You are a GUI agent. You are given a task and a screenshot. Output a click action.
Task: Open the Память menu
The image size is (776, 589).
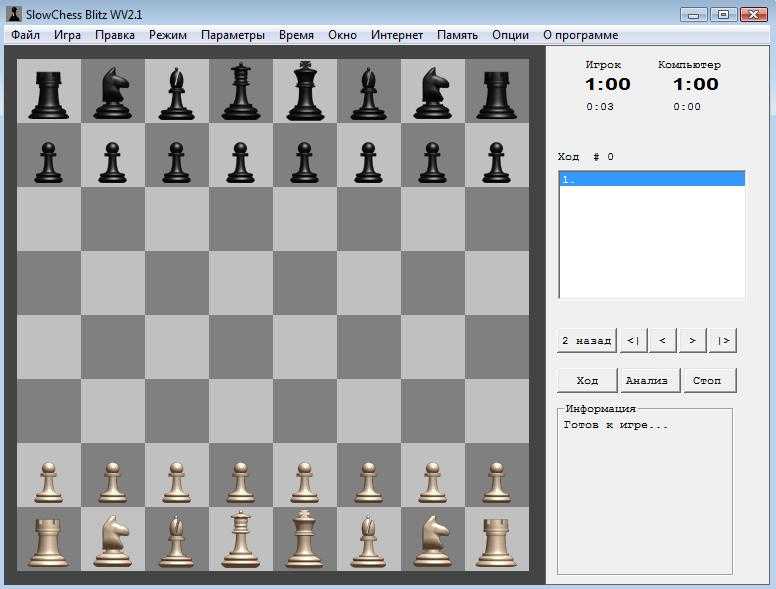tap(457, 35)
